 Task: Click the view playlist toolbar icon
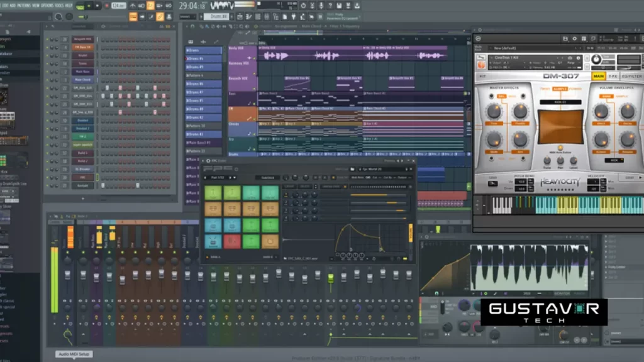(x=240, y=16)
